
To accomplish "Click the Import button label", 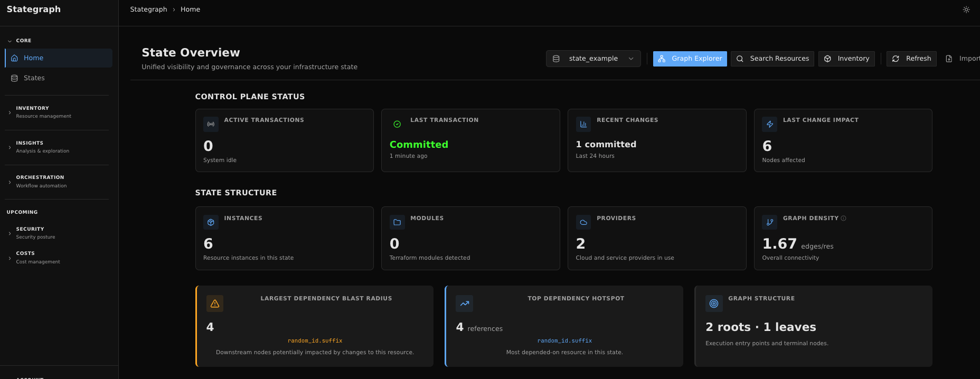I will click(969, 59).
